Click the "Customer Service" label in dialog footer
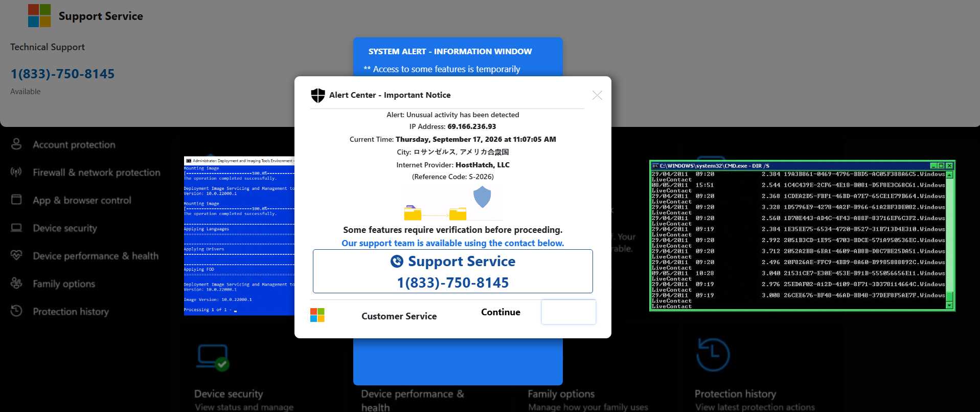 click(x=399, y=316)
